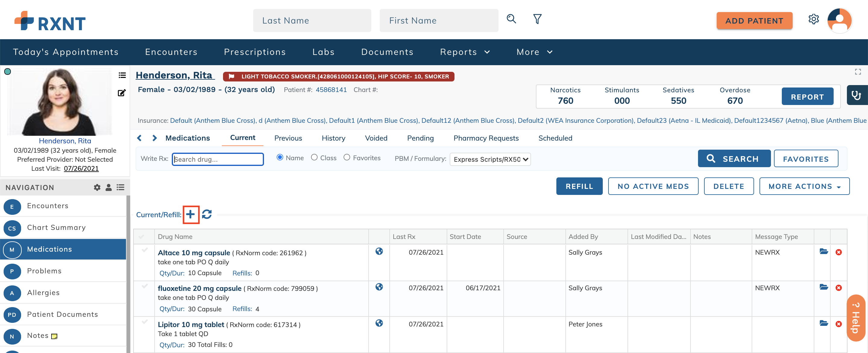Refresh the Current/Refill list
The height and width of the screenshot is (353, 868).
207,214
